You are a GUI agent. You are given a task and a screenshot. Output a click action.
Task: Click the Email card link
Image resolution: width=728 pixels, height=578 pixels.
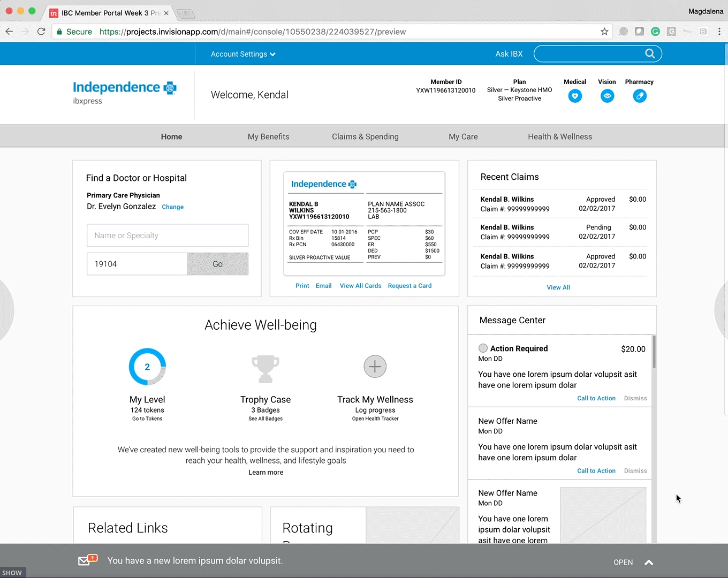coord(323,286)
